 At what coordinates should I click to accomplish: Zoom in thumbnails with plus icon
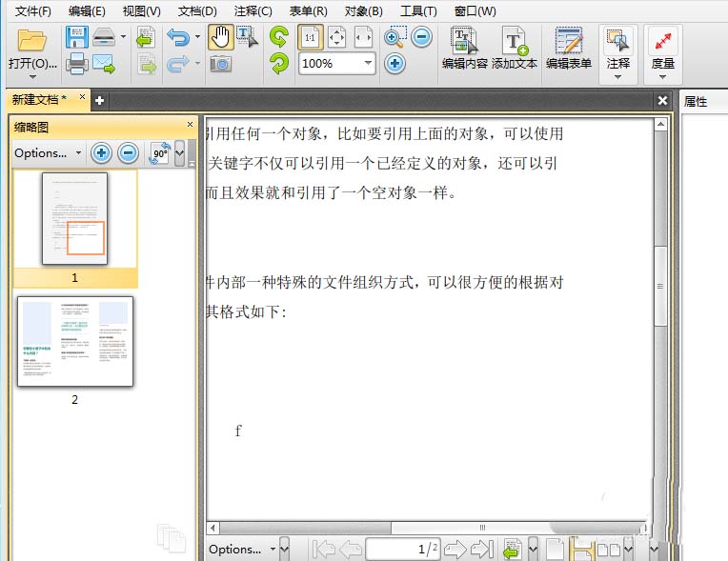pos(101,152)
